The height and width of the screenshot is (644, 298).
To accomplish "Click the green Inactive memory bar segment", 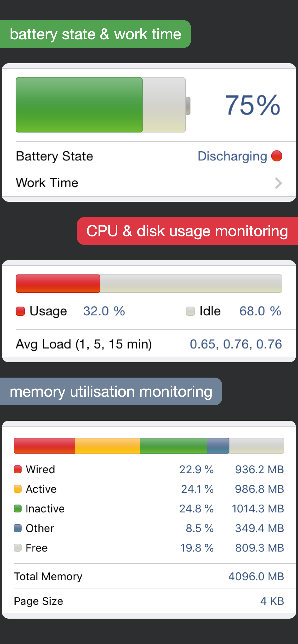I will click(x=173, y=445).
